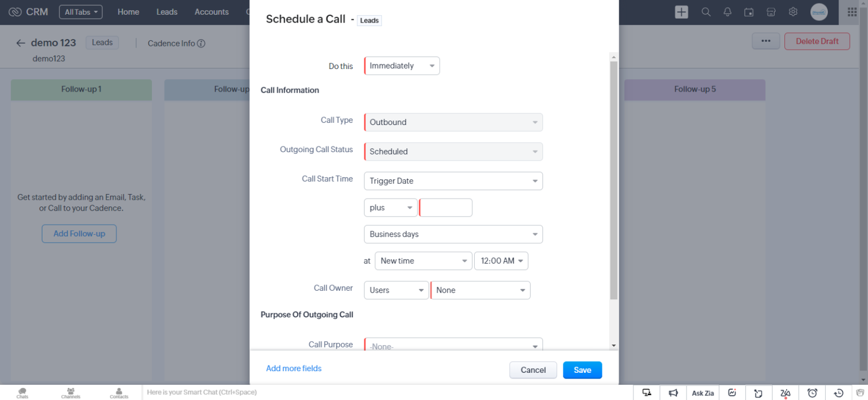The height and width of the screenshot is (400, 868).
Task: Click the Save button
Action: [x=582, y=369]
